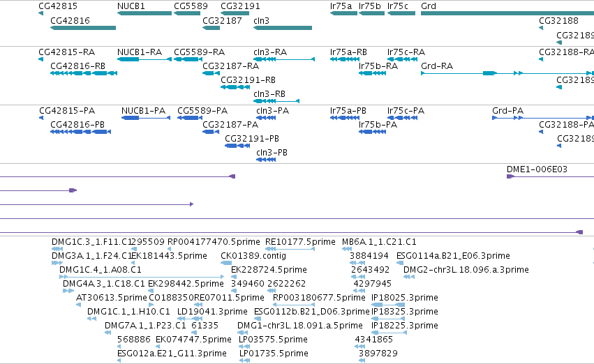Select EST ESG012a.E21_G11.3prime
Screen dimensions: 594x364
(172, 354)
